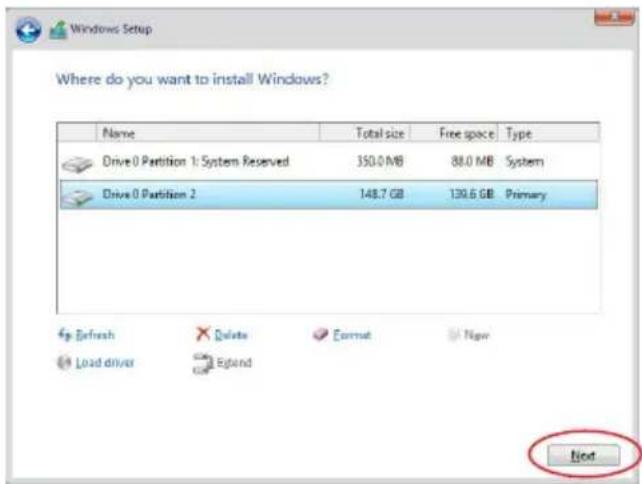Click the Format eraser icon
Screen dimensions: 642x484
321,335
